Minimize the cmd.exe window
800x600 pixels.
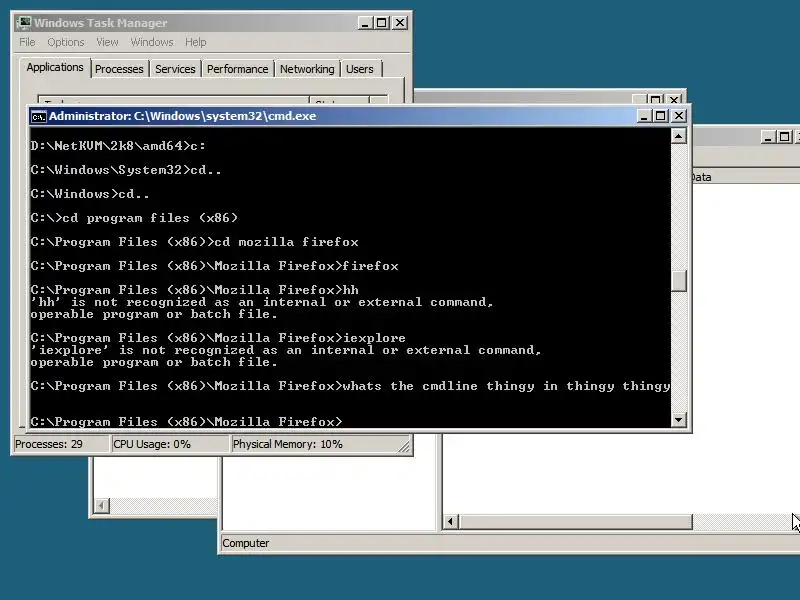pyautogui.click(x=644, y=116)
